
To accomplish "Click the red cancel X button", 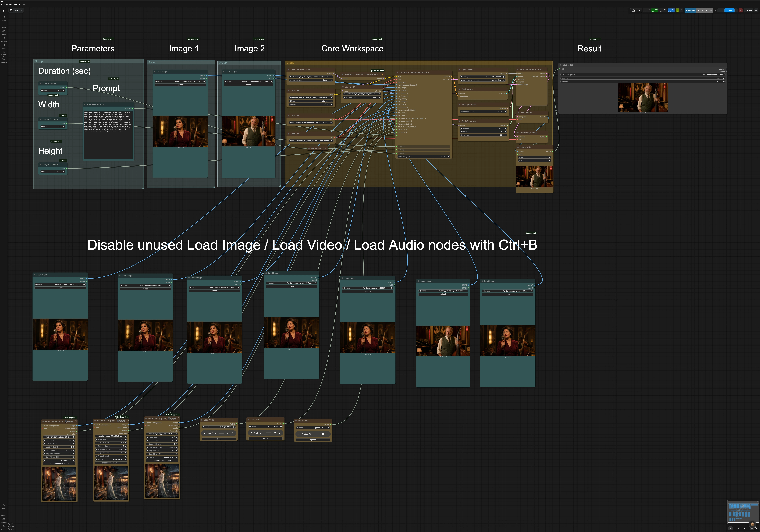I will coord(740,10).
